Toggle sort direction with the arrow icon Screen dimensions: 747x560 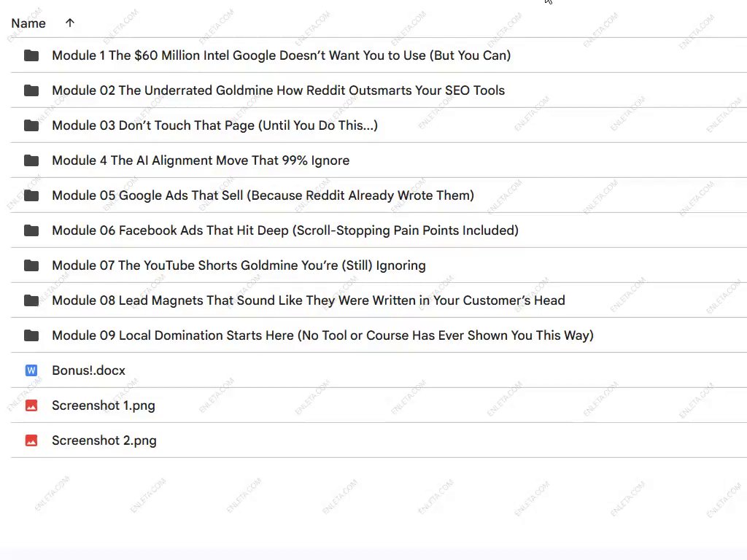pyautogui.click(x=70, y=23)
